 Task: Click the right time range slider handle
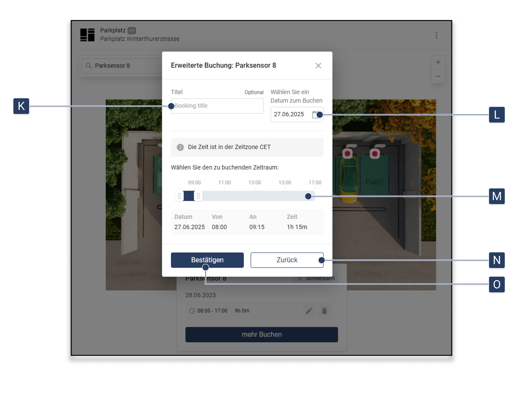(198, 196)
